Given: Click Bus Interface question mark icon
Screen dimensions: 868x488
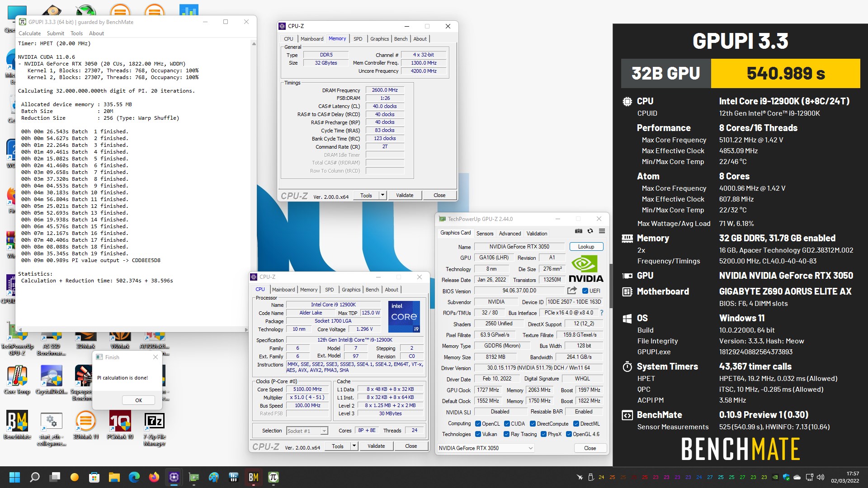Looking at the screenshot, I should [602, 313].
